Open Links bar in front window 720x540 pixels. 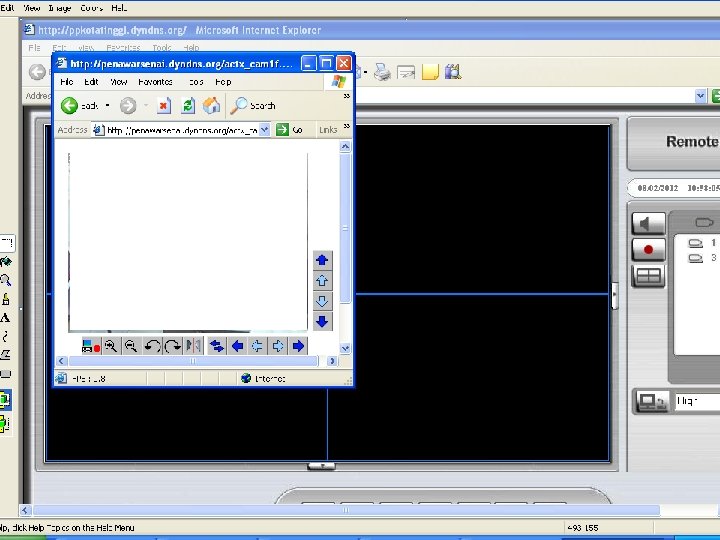pyautogui.click(x=328, y=130)
